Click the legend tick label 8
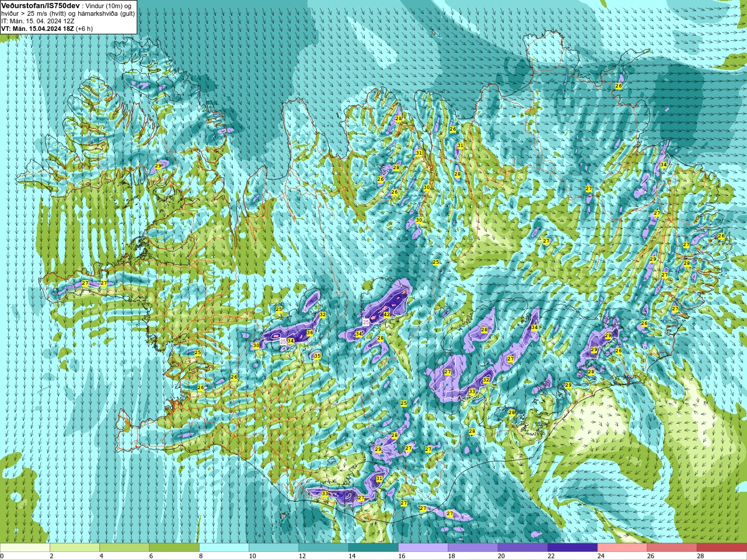Viewport: 747px width, 560px height. coord(201,556)
